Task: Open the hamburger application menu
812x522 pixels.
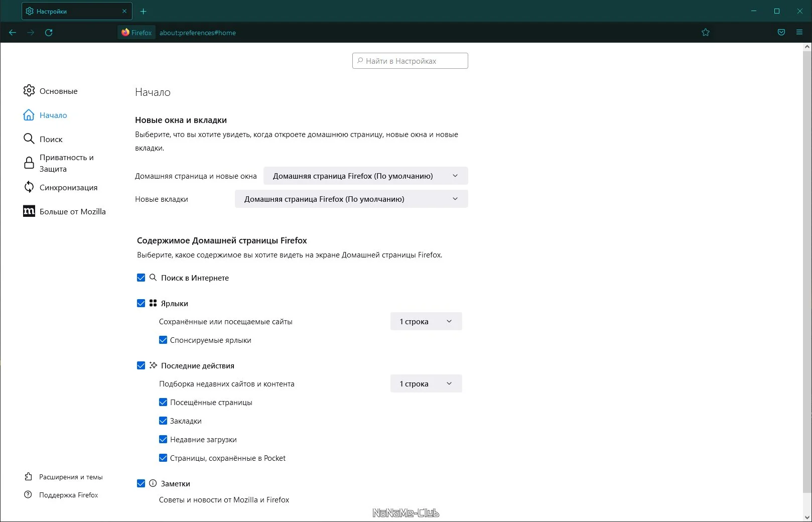Action: 799,33
